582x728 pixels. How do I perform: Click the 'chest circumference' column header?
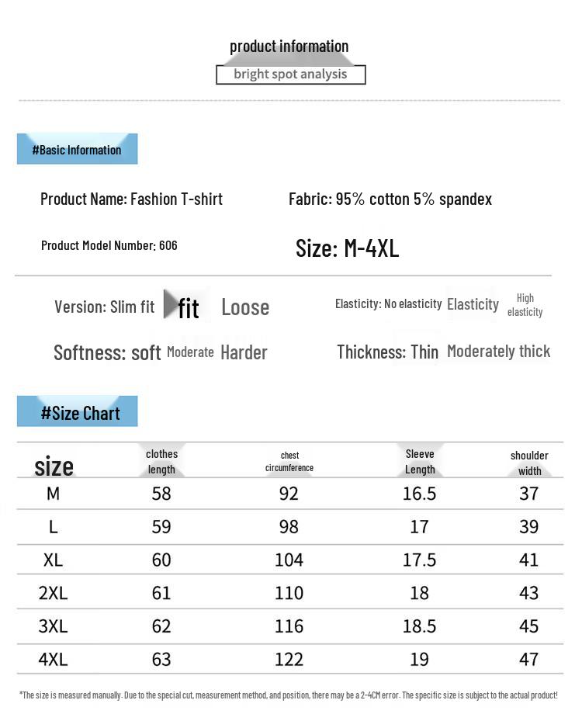point(289,462)
